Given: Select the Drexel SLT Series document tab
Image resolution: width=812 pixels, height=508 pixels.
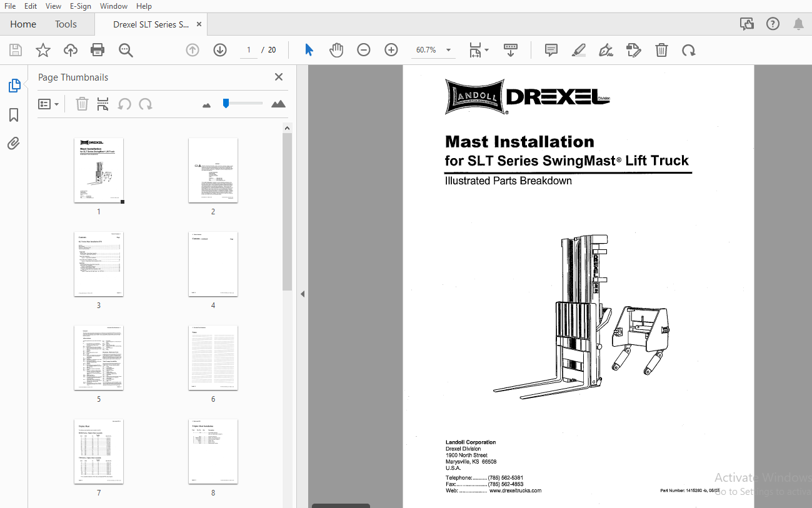Looking at the screenshot, I should (151, 24).
